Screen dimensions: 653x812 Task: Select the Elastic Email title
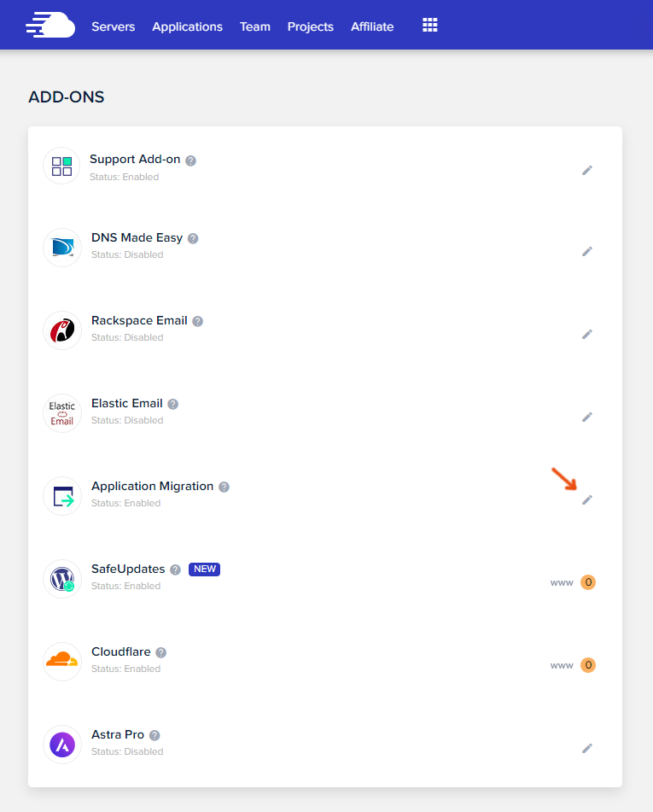click(x=127, y=403)
